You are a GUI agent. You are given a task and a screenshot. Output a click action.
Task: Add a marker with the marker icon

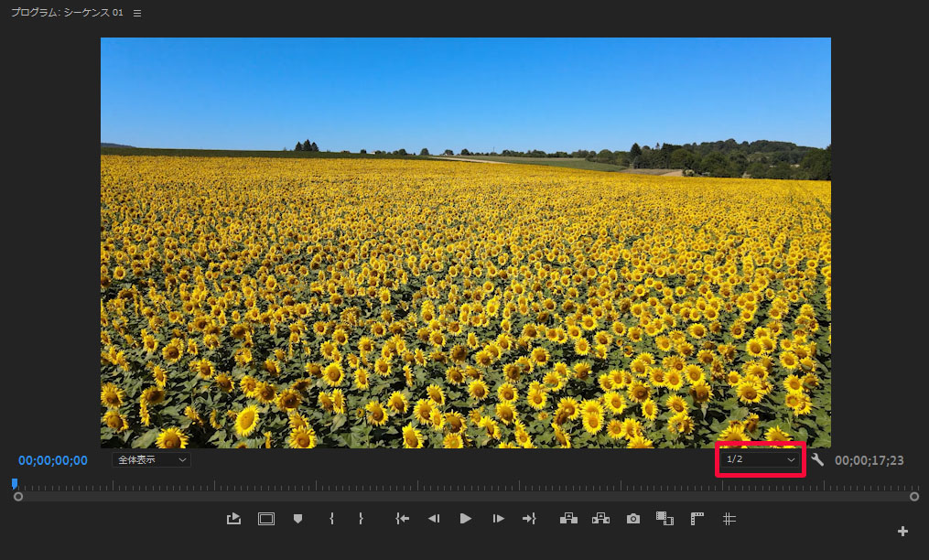[x=297, y=519]
